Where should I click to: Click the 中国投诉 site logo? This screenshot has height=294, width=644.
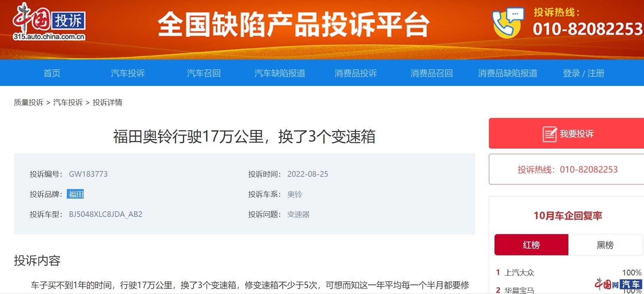[x=49, y=22]
